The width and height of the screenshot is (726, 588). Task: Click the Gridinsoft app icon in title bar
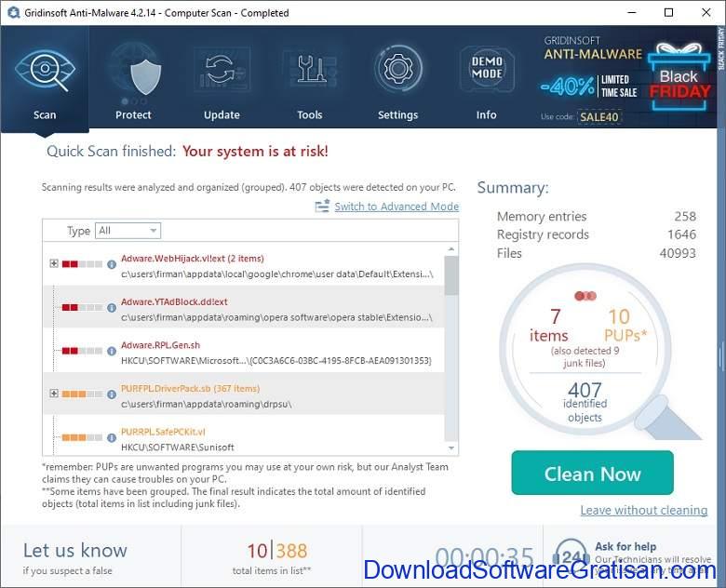coord(13,12)
